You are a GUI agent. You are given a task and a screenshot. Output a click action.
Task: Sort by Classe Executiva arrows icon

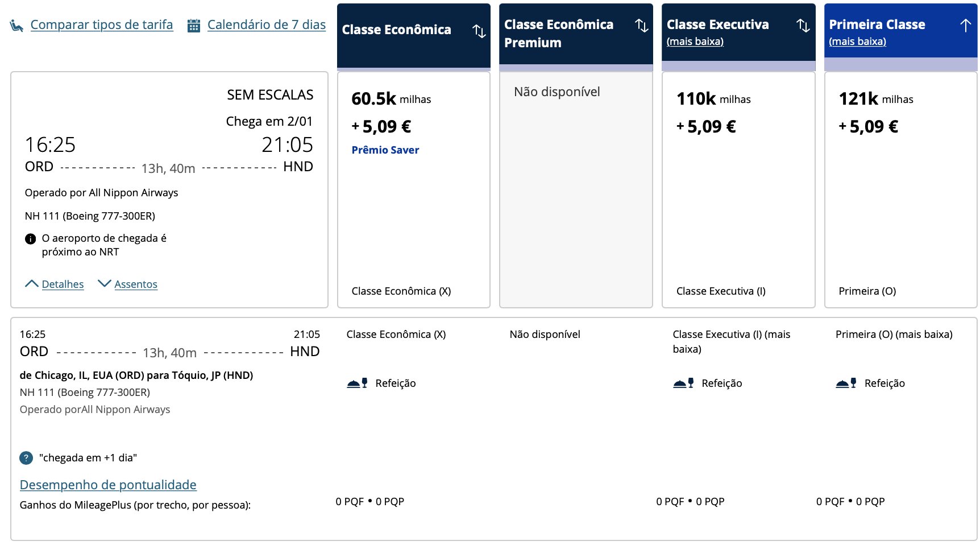(803, 25)
